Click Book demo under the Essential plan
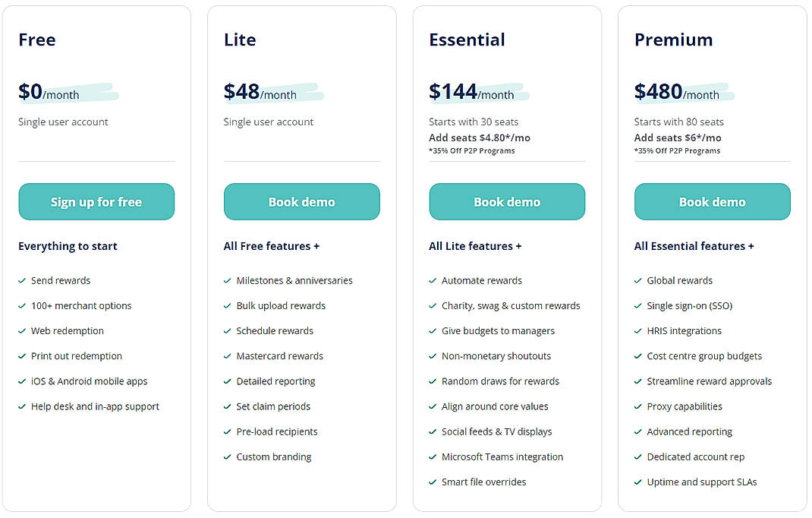Screen dimensions: 812x518 (x=506, y=201)
